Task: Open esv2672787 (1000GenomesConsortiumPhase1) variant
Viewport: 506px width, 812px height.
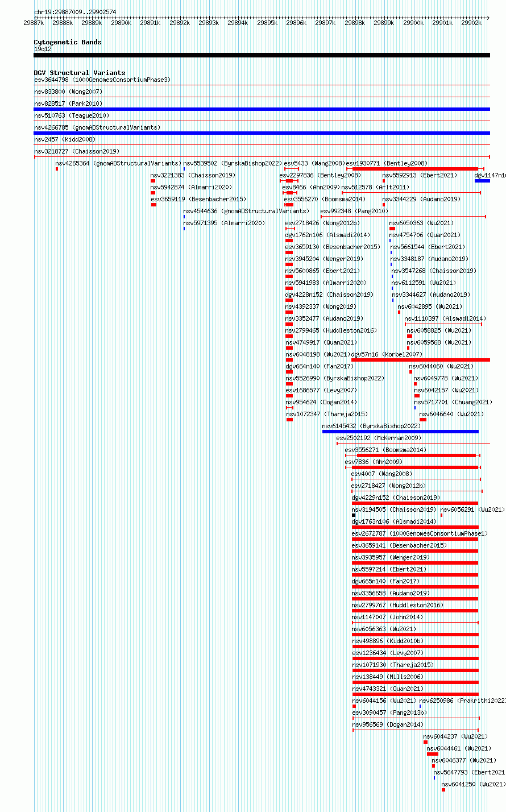Action: tap(420, 533)
